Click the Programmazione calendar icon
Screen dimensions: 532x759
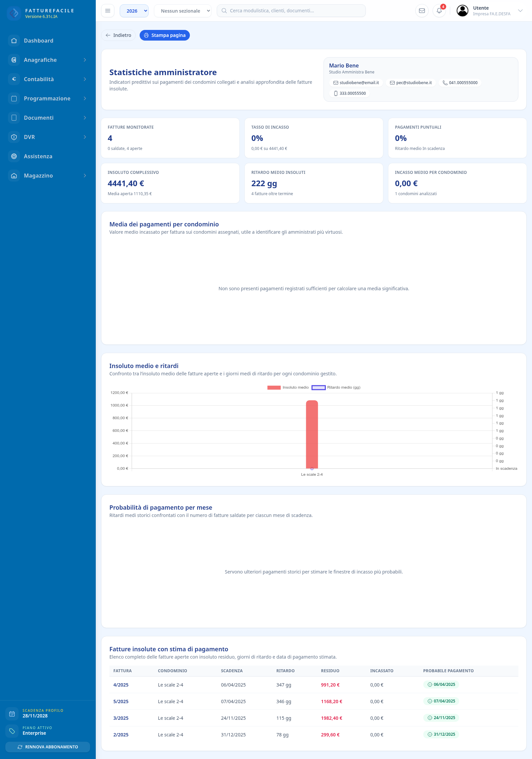click(x=14, y=98)
